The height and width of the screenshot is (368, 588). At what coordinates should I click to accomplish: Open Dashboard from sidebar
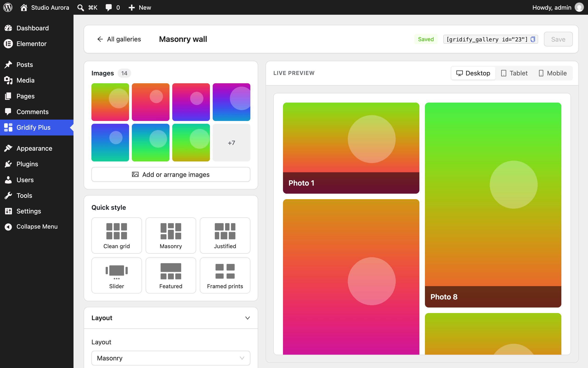point(37,28)
